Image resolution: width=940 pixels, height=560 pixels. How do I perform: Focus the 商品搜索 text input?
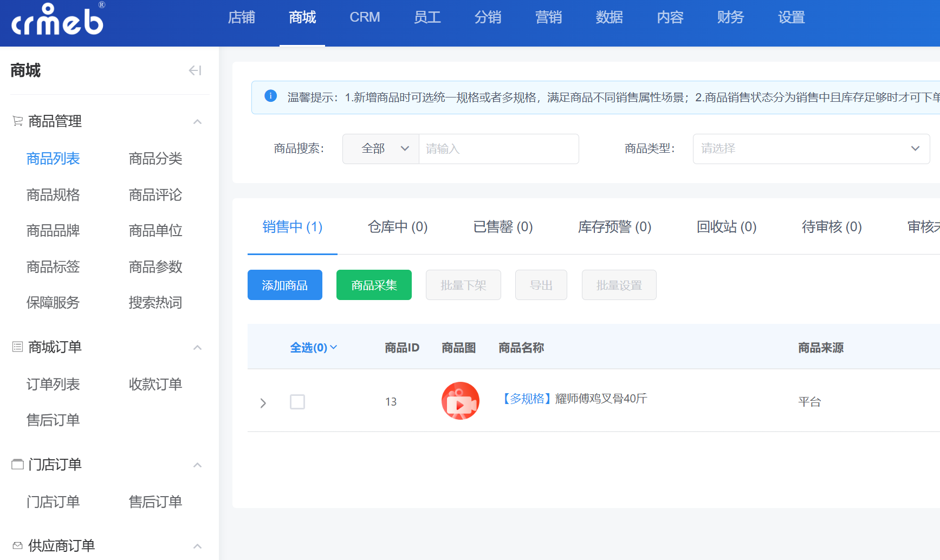coord(498,149)
